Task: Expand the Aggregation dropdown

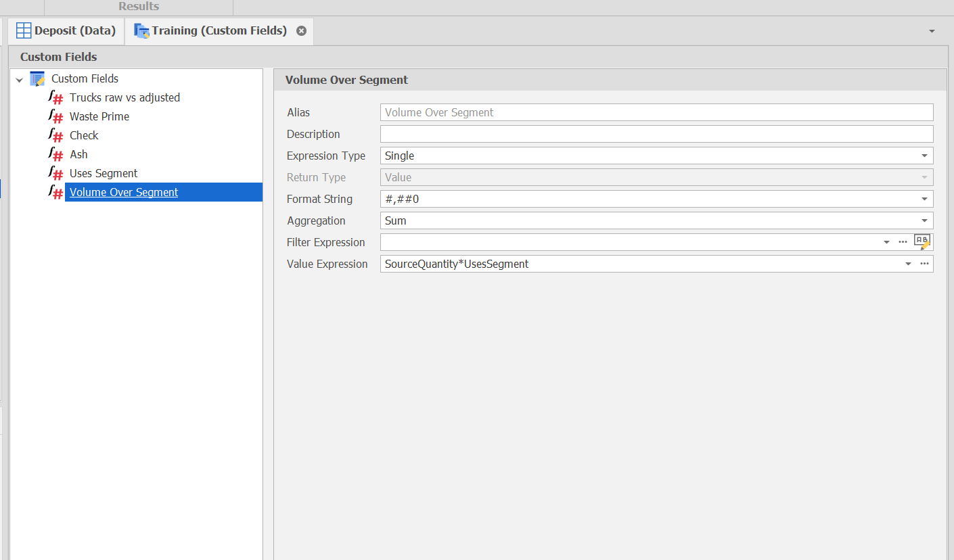Action: (924, 220)
